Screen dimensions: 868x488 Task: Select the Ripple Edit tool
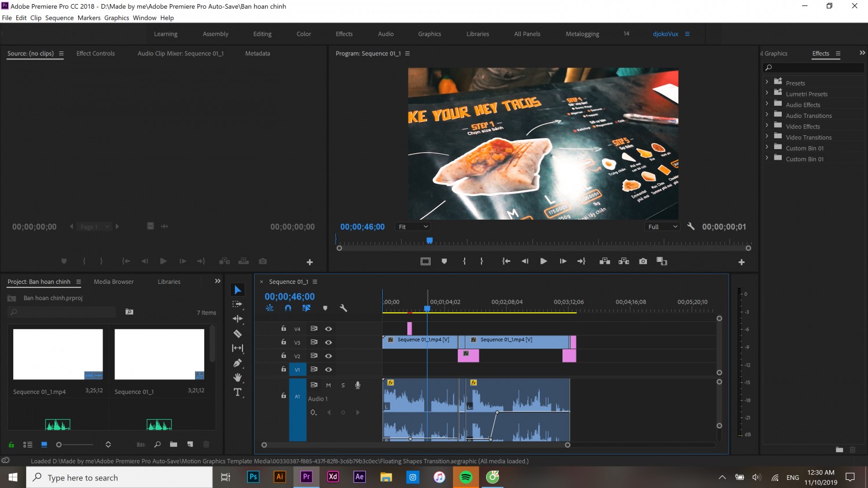237,319
